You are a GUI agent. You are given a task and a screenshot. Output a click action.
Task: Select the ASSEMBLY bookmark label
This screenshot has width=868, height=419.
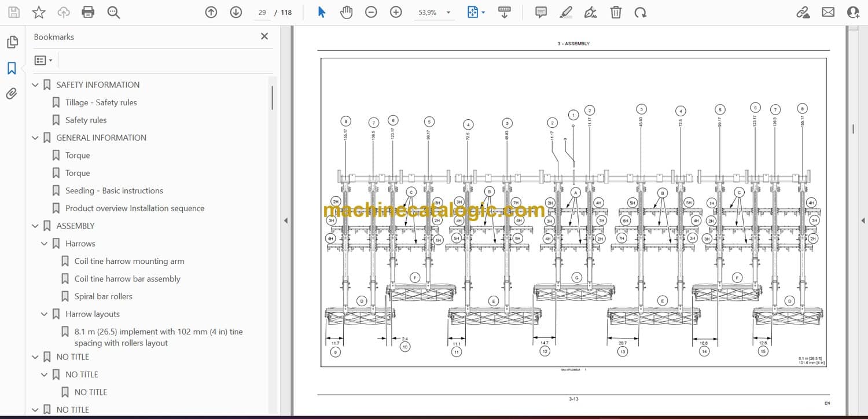click(75, 226)
